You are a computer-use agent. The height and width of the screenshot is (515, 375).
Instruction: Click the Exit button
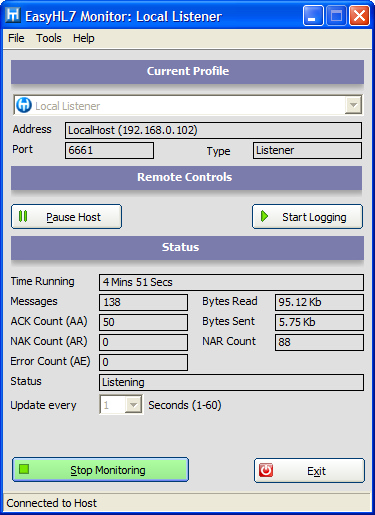[309, 470]
